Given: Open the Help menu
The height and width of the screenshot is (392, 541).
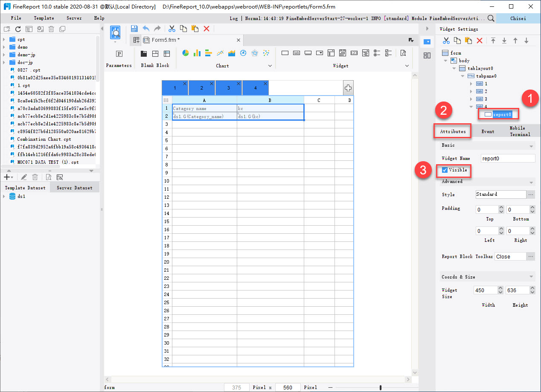Looking at the screenshot, I should [99, 18].
